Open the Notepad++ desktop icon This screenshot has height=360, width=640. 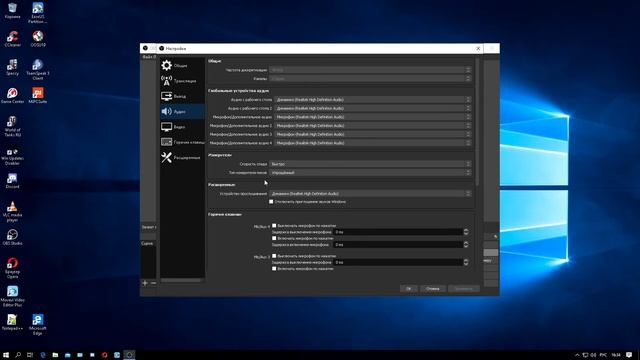12,322
